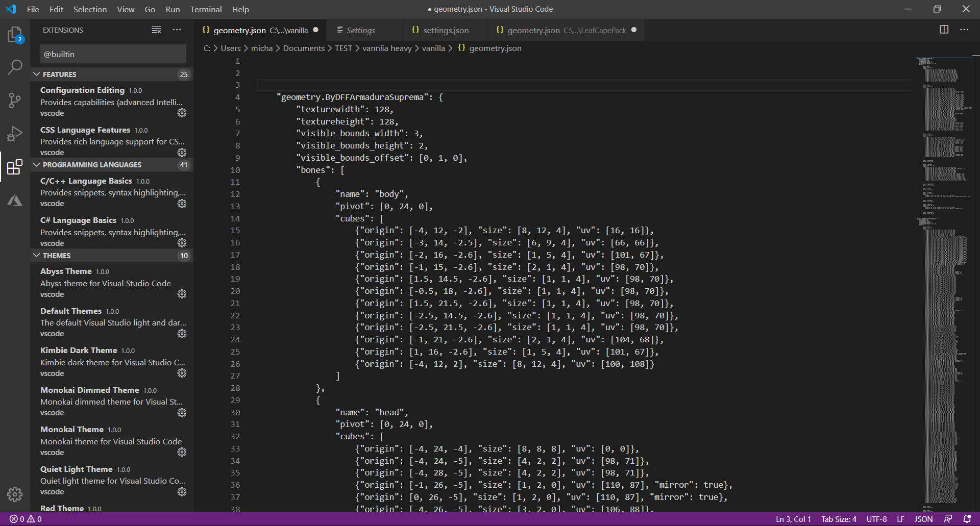
Task: Open the Explorer view in activity bar
Action: [15, 35]
